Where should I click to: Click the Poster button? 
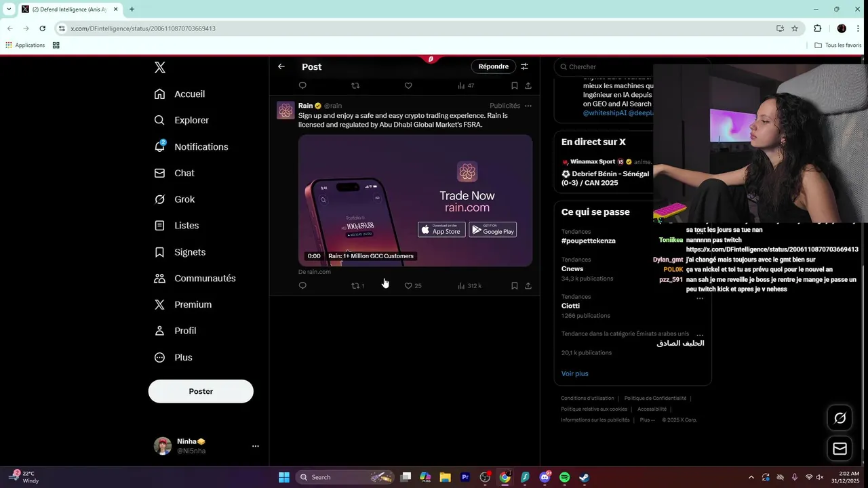click(201, 391)
